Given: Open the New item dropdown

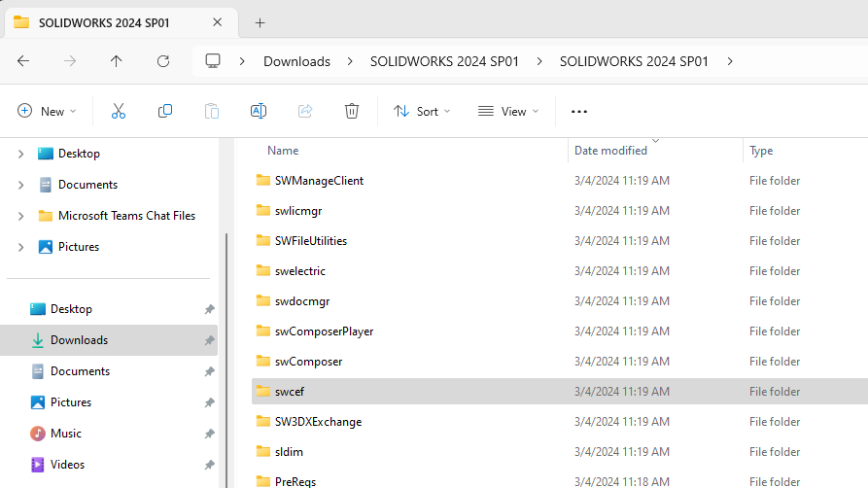Looking at the screenshot, I should [47, 112].
